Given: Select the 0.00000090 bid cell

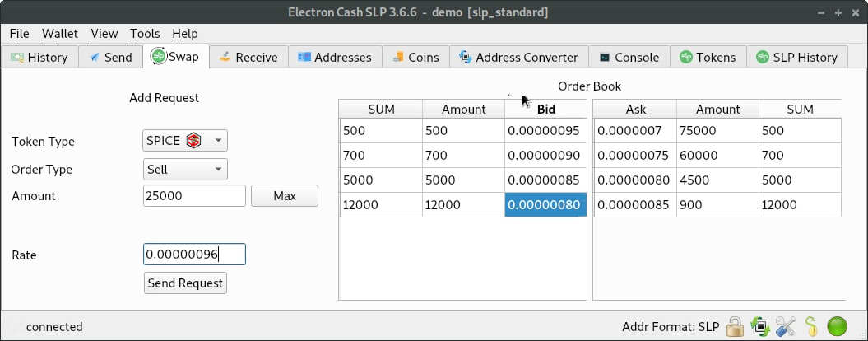Looking at the screenshot, I should coord(545,155).
